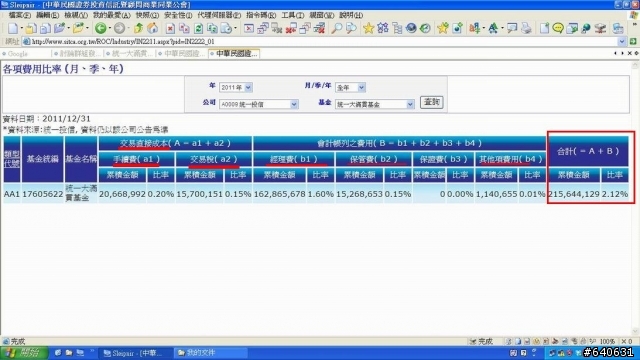Expand the new page icon dropdown arrow
Screen dimensions: 640x360
coord(21,28)
